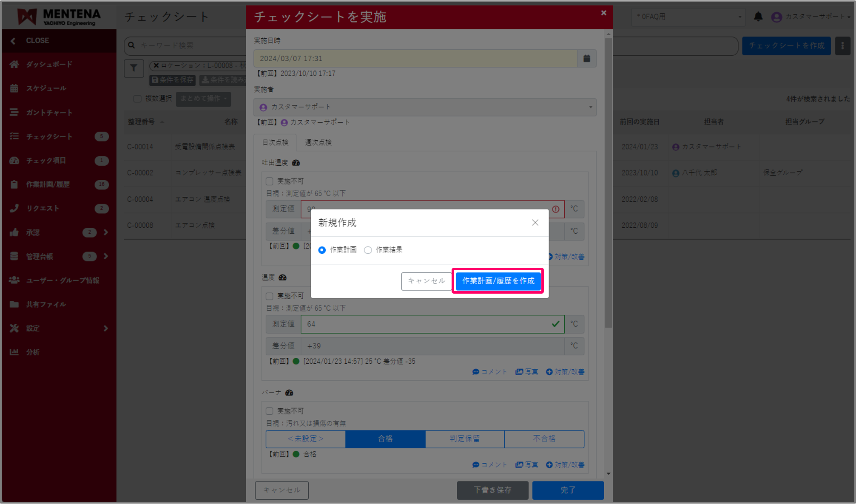Enable the 複数選択 checkbox
Viewport: 856px width, 504px height.
(137, 99)
